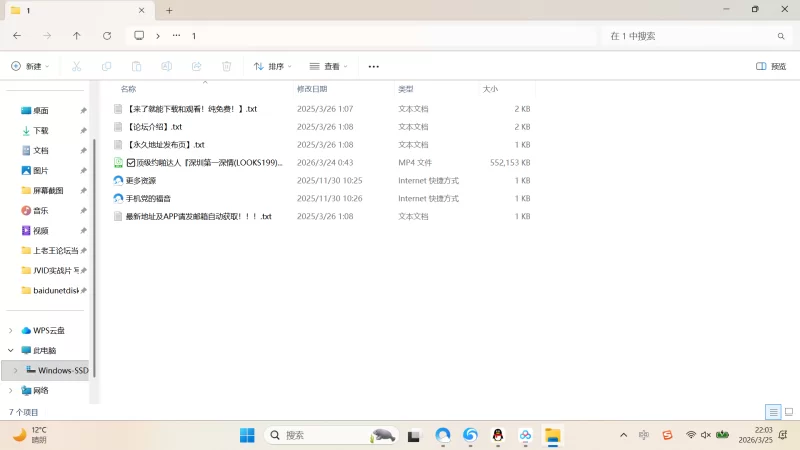This screenshot has width=800, height=450.
Task: Click the Cut scissors icon in toolbar
Action: tap(76, 66)
